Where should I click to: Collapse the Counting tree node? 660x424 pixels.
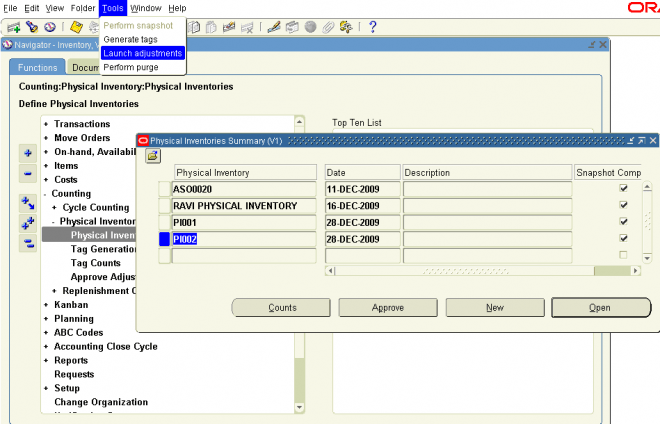pos(45,194)
